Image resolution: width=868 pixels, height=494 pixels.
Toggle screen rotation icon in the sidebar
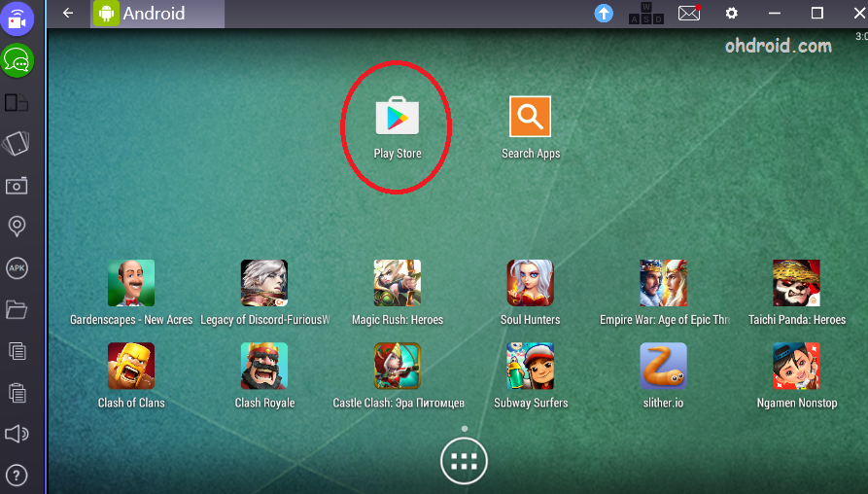pyautogui.click(x=17, y=102)
